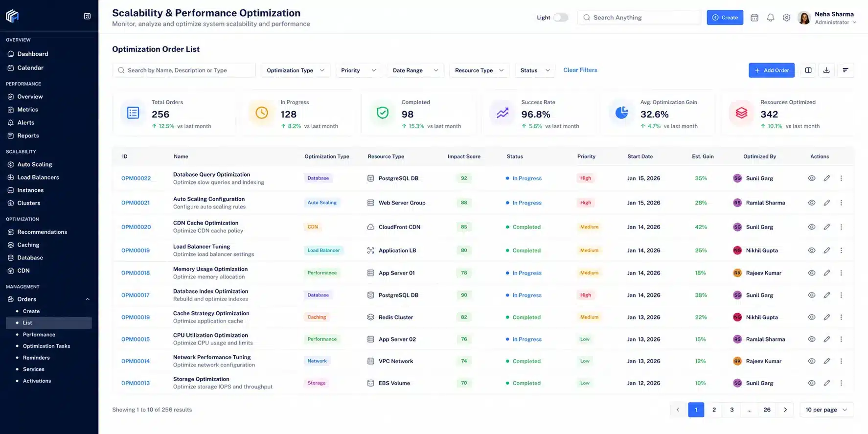Open more actions for Cache Strategy Optimization
The height and width of the screenshot is (434, 868).
[x=841, y=317]
